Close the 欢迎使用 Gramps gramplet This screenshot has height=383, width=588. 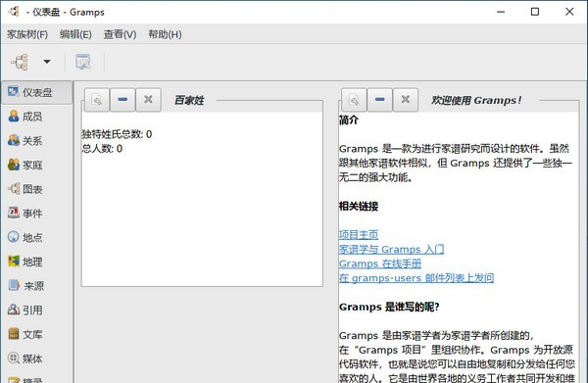click(406, 100)
